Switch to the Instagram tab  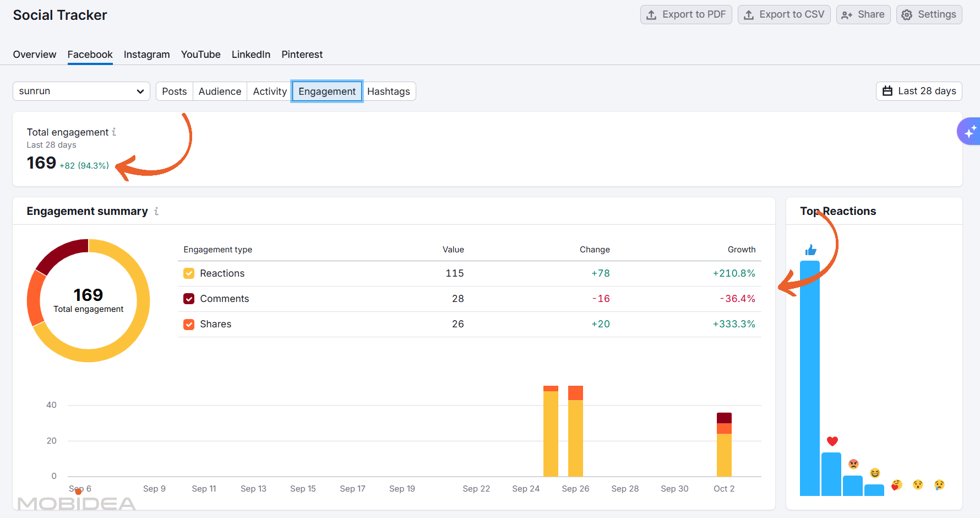tap(146, 54)
